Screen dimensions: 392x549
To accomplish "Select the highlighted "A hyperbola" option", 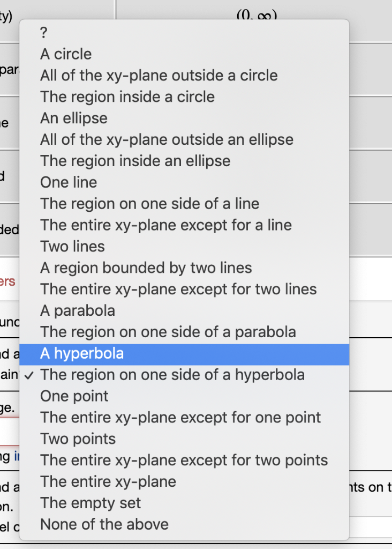I will click(x=82, y=353).
